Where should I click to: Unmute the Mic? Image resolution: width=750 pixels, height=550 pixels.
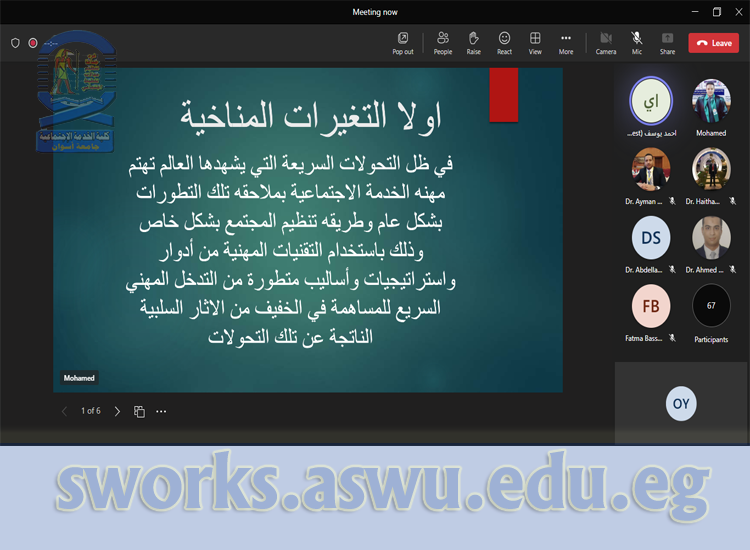[636, 42]
